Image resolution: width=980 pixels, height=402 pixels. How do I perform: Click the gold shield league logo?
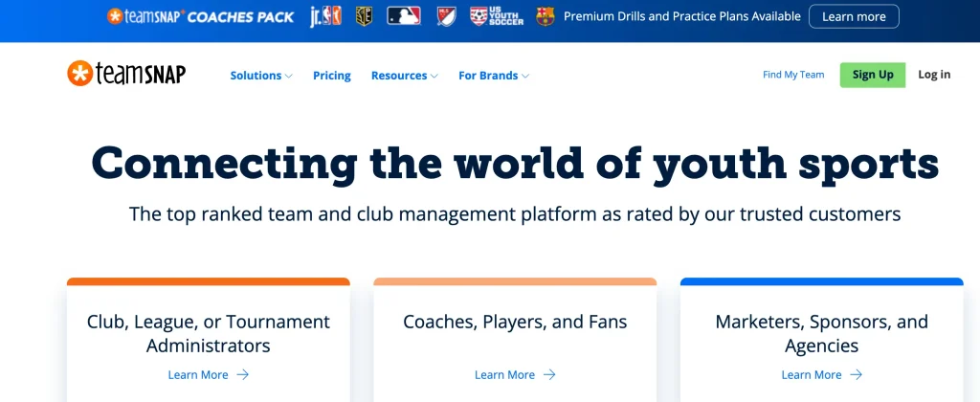coord(364,16)
